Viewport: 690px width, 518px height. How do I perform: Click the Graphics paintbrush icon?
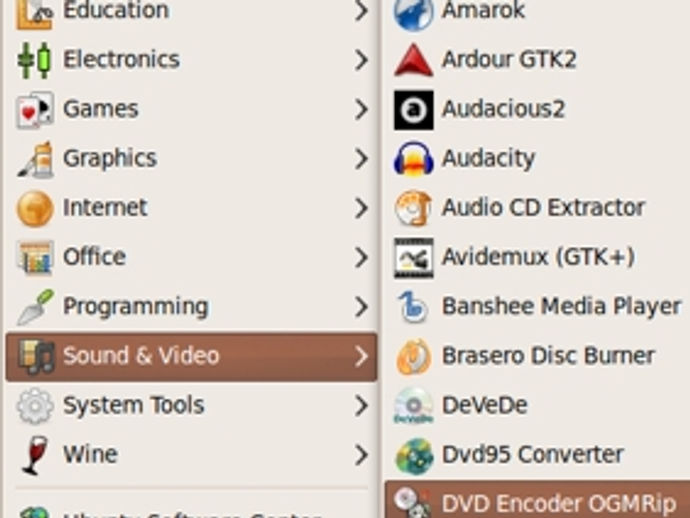click(35, 159)
